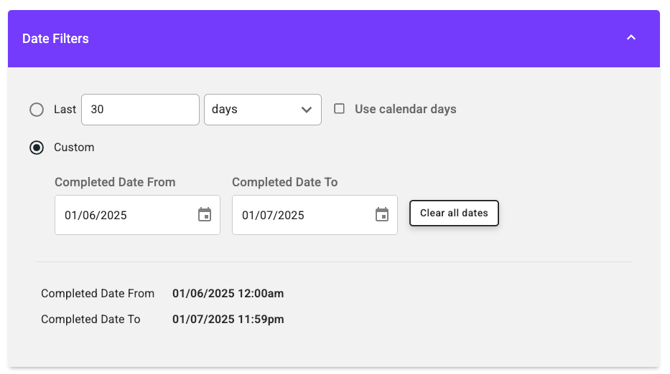The height and width of the screenshot is (374, 670).
Task: Click the 01/06/2025 date input field
Action: [138, 215]
